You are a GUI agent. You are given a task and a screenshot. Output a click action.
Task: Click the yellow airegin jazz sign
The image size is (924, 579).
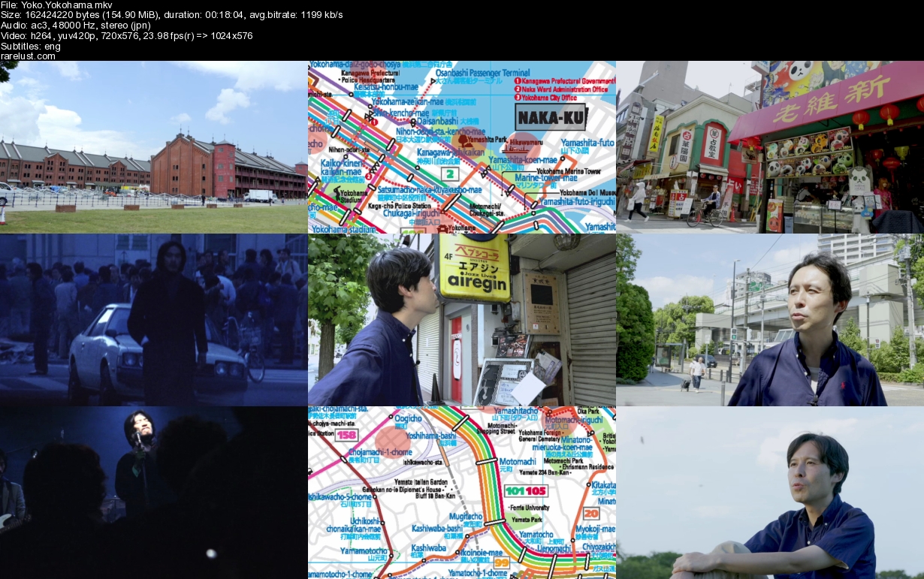point(473,267)
